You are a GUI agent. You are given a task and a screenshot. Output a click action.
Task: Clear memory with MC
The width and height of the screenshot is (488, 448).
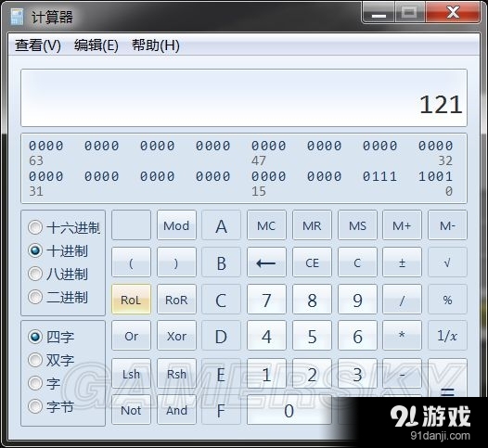click(266, 225)
